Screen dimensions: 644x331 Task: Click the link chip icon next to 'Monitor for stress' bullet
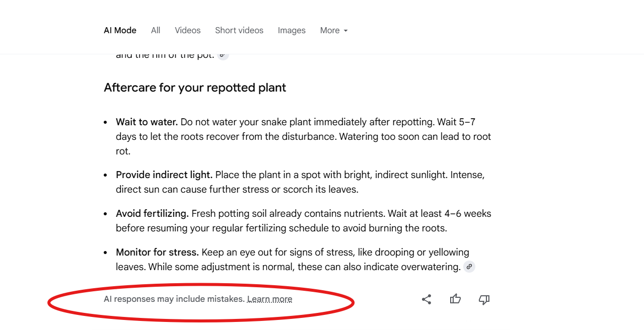(x=469, y=267)
